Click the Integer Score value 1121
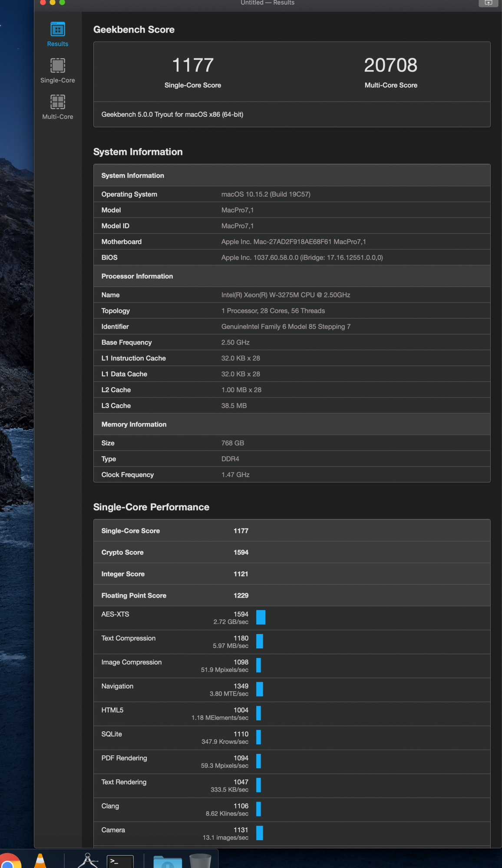 241,574
